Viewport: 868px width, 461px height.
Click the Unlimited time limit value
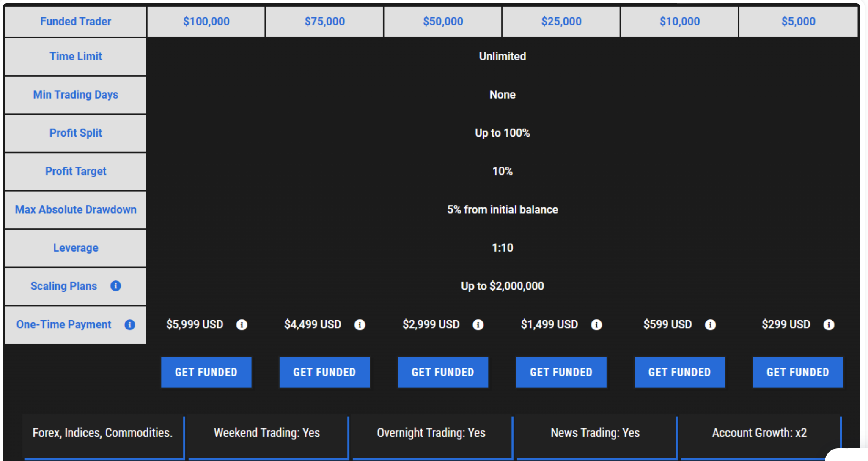[x=503, y=56]
